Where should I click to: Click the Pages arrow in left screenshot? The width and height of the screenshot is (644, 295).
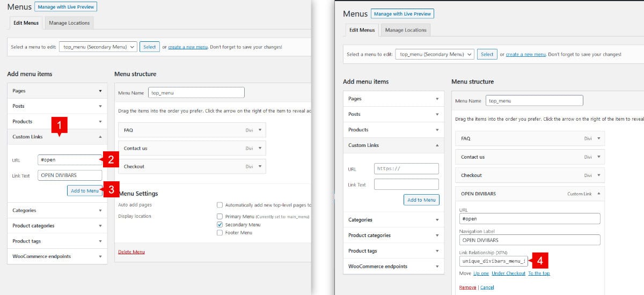pos(100,91)
